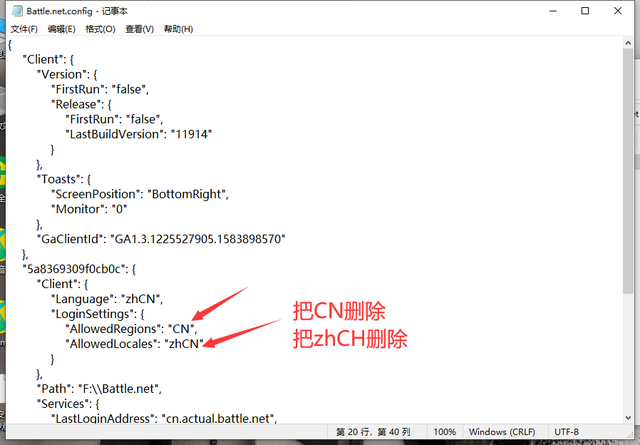Click the Notepad icon in title bar
The image size is (640, 445).
[17, 11]
